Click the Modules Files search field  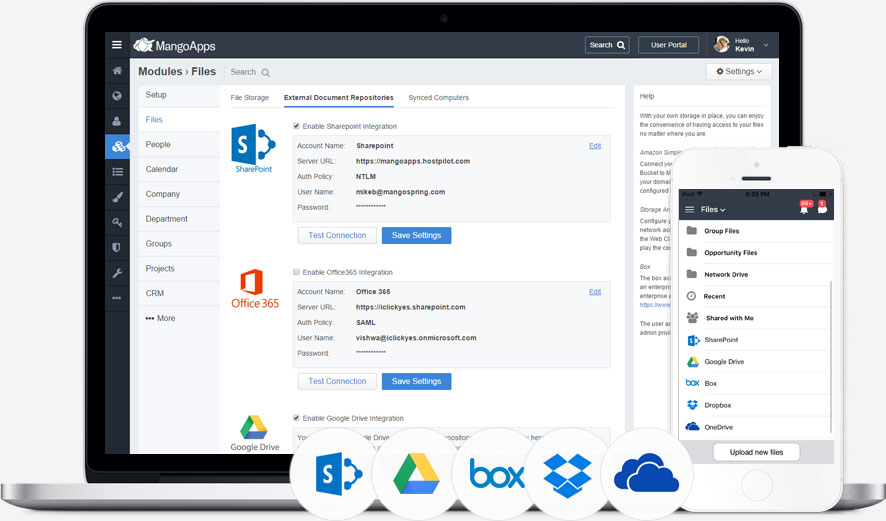250,72
